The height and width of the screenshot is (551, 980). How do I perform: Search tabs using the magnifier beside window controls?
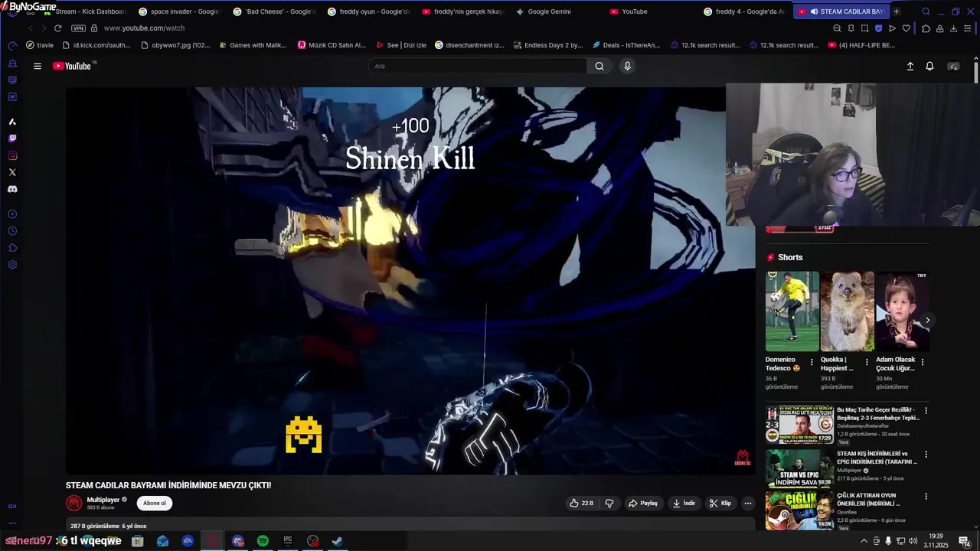point(926,11)
